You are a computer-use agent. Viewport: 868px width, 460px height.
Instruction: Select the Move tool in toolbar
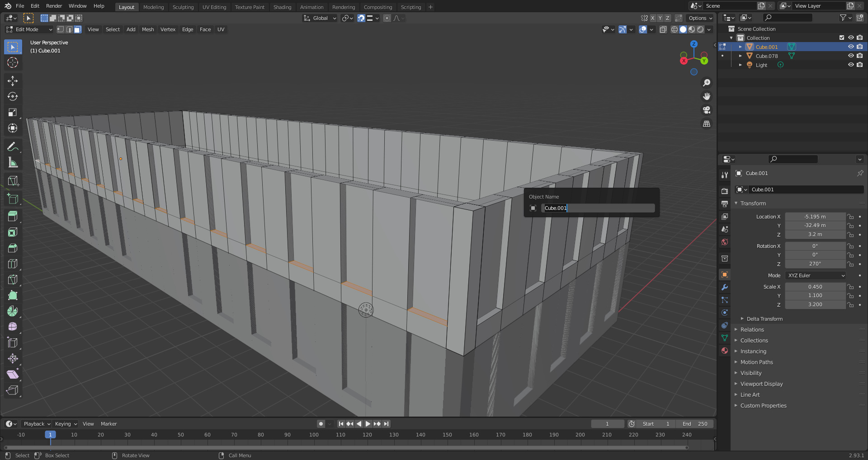point(13,81)
